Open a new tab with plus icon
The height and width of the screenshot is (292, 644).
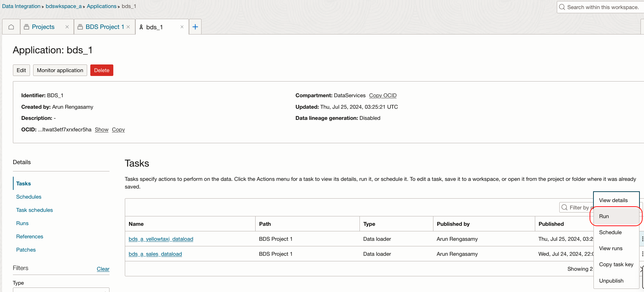coord(195,27)
